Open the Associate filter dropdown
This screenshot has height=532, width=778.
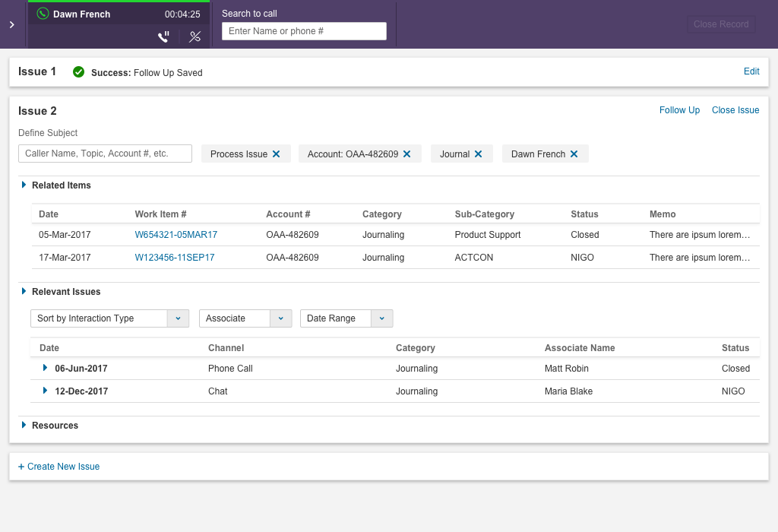tap(245, 318)
